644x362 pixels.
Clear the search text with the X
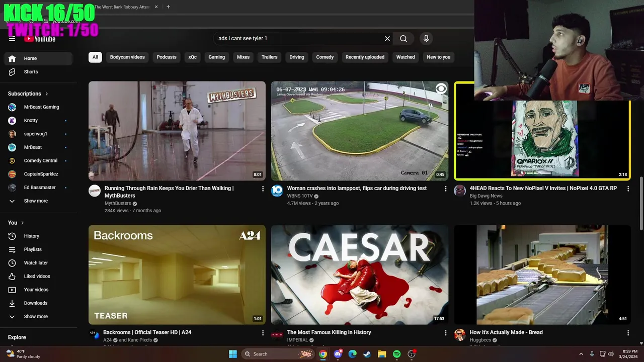pos(387,38)
